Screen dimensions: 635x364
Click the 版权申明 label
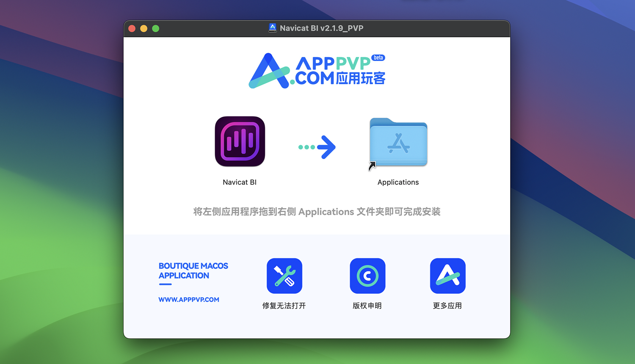(x=367, y=306)
